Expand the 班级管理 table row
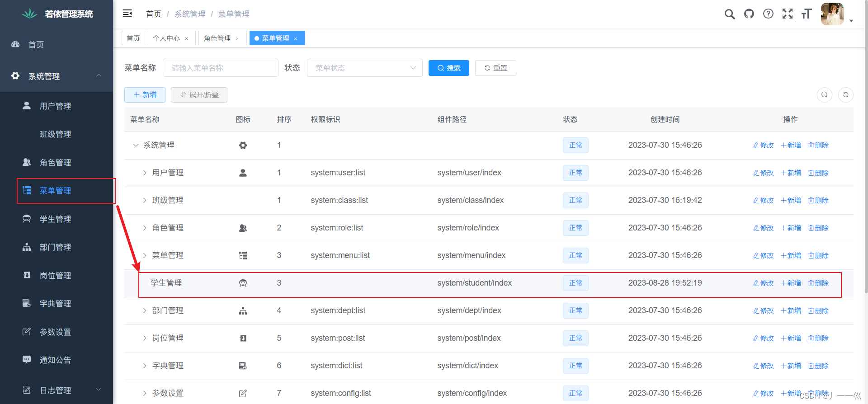 [x=145, y=201]
